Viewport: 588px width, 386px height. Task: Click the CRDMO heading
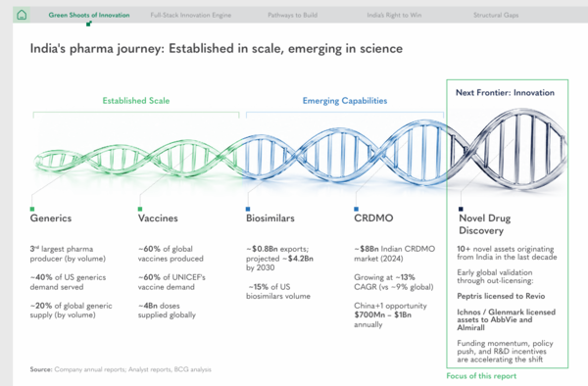click(373, 218)
